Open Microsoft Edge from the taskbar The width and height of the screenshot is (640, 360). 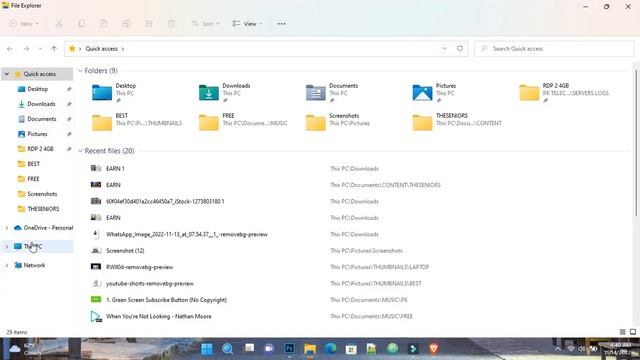click(x=331, y=348)
